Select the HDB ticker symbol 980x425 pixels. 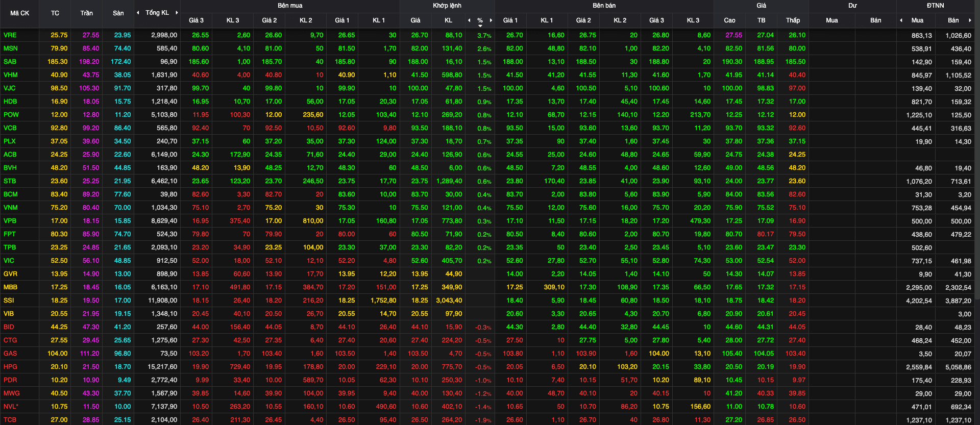[x=10, y=102]
